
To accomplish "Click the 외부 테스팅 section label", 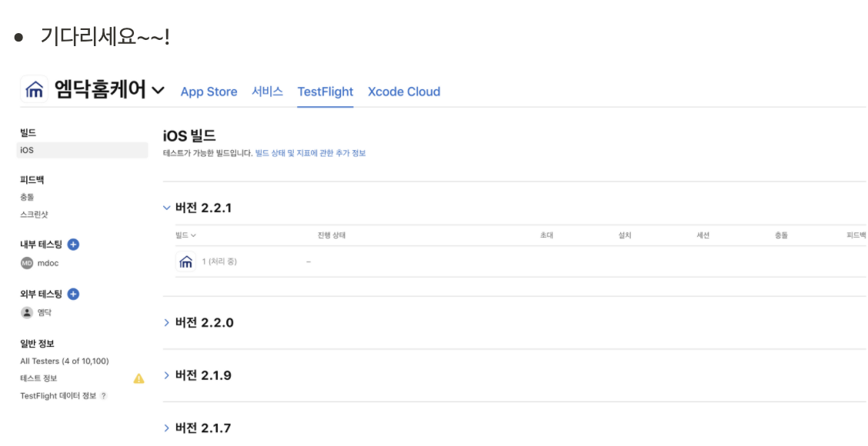I will coord(42,295).
